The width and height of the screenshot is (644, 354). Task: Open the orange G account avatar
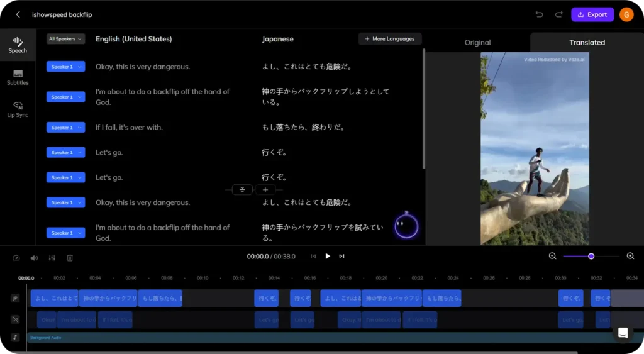pos(626,14)
